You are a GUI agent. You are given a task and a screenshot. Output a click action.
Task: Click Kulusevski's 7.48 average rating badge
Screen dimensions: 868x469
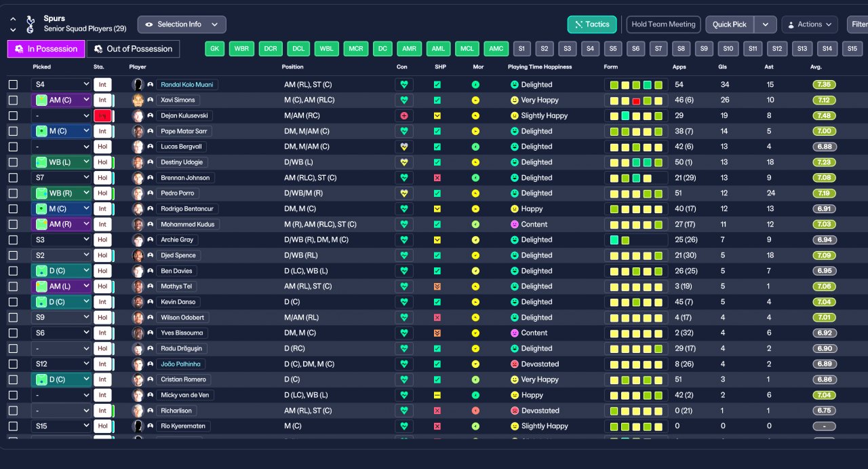click(x=824, y=116)
